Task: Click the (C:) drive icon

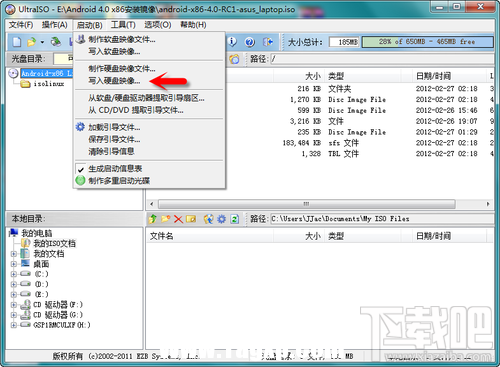Action: [x=25, y=274]
